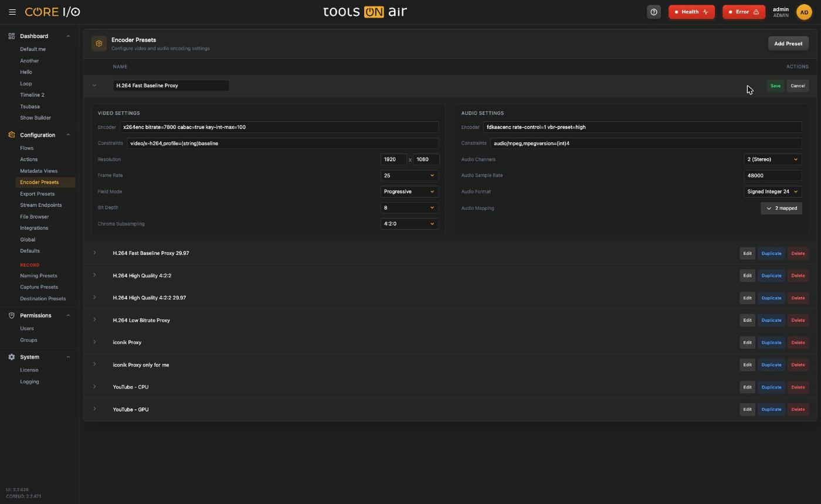Click the Encoder Presets gear icon
This screenshot has width=821, height=504.
(99, 43)
